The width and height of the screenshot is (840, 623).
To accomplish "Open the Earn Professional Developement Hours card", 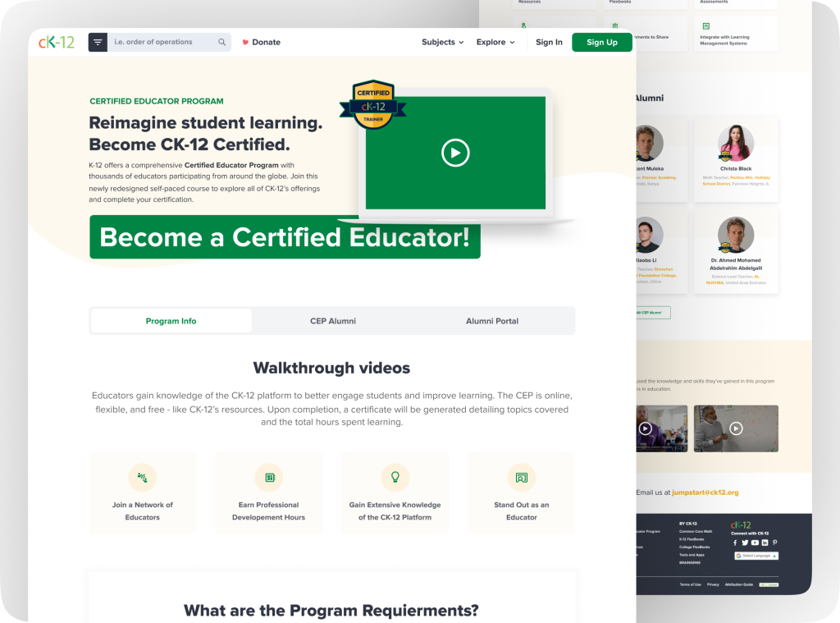I will coord(269,493).
